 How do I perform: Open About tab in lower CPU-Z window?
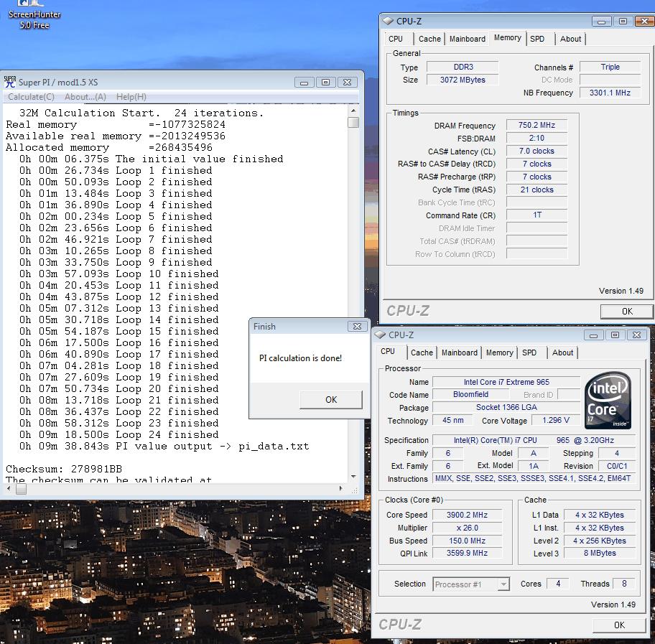tap(562, 353)
